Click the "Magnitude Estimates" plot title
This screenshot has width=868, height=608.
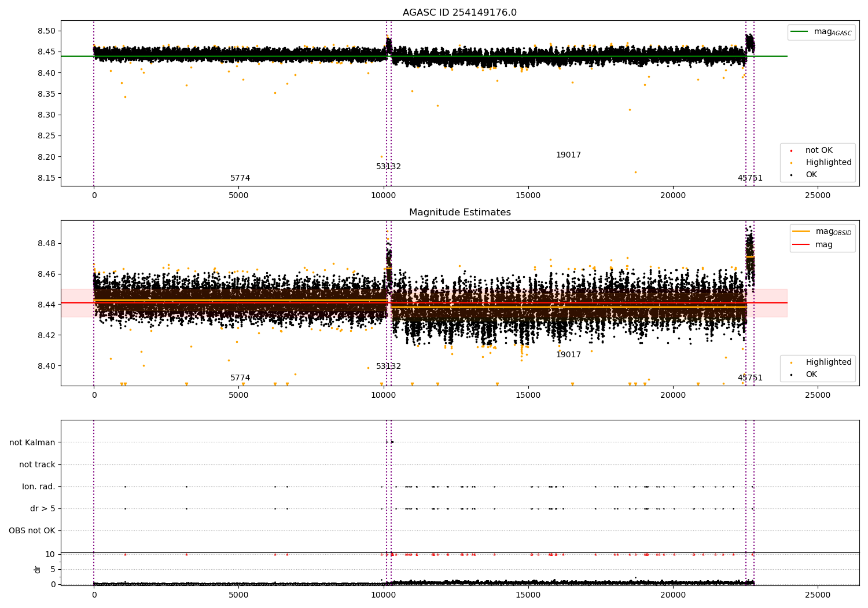point(459,213)
